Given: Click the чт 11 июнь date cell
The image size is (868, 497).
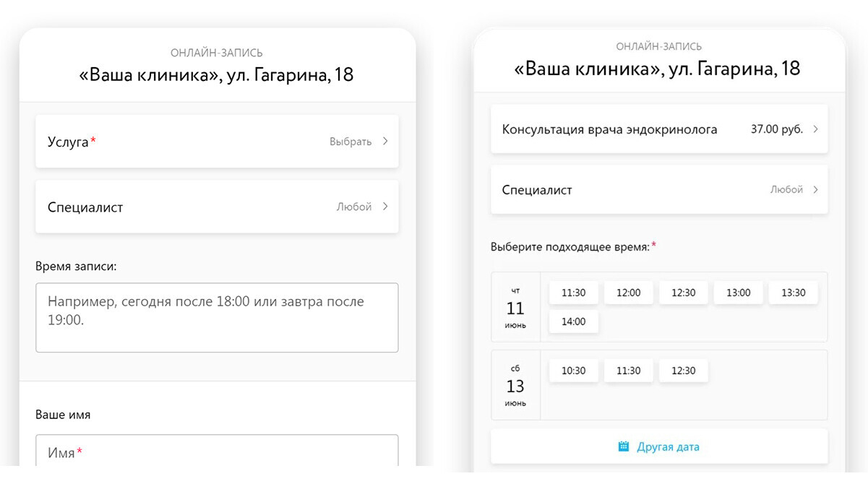Looking at the screenshot, I should (515, 308).
